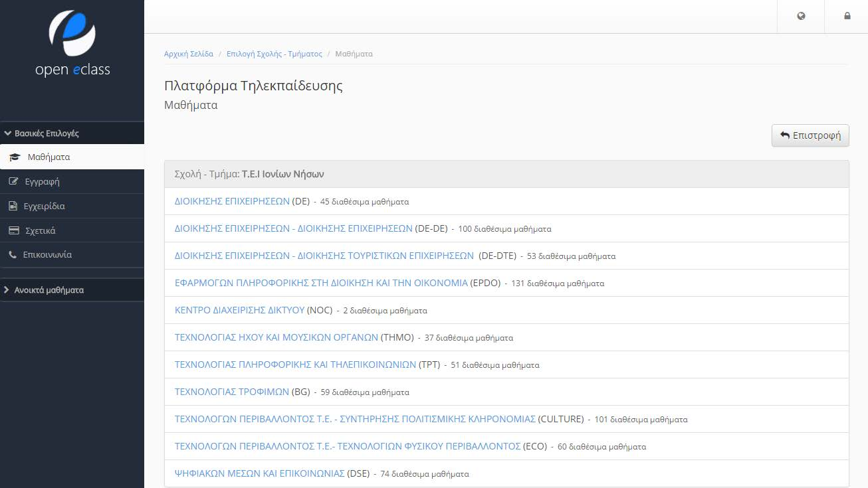This screenshot has width=868, height=488.
Task: Open the department link labeled (DE-DE)
Action: [294, 228]
